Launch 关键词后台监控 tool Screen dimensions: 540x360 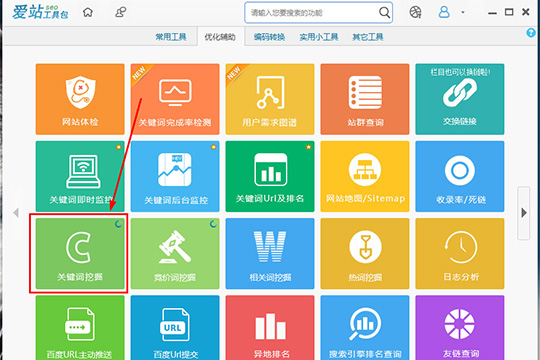(x=175, y=176)
